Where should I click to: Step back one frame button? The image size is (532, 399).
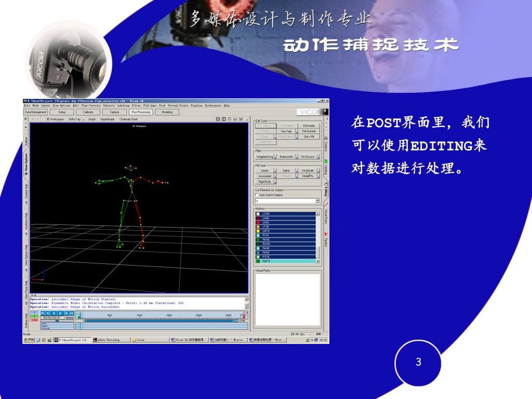pyautogui.click(x=48, y=313)
